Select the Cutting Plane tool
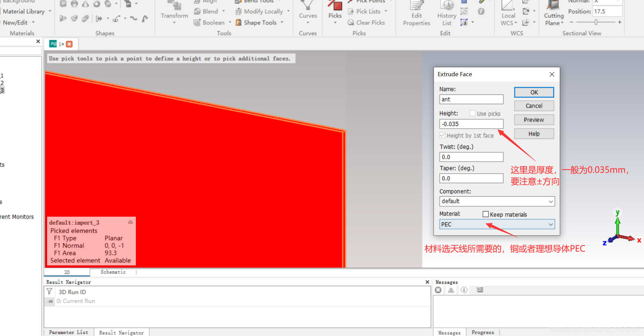 tap(554, 14)
